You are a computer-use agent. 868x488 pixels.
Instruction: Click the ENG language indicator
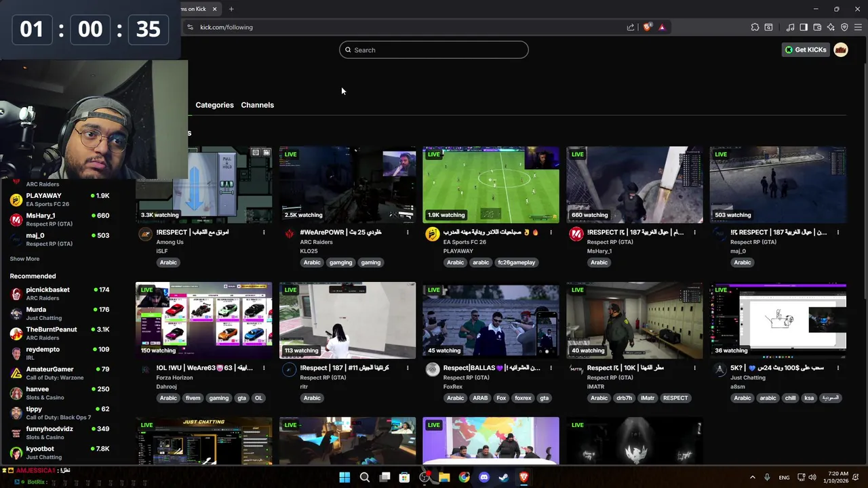point(784,477)
